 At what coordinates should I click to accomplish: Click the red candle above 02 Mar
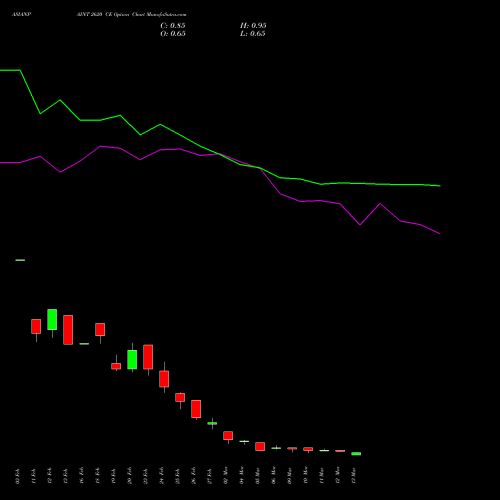pyautogui.click(x=228, y=436)
